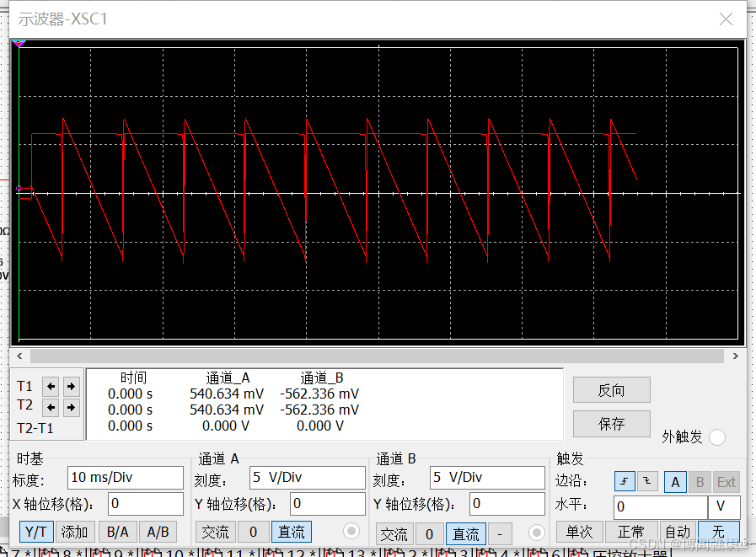Switch to B/A display mode
The image size is (756, 557).
118,532
